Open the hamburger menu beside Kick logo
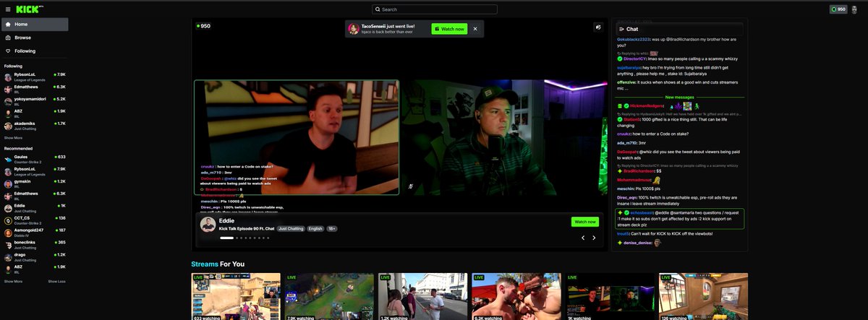This screenshot has width=868, height=320. 8,9
